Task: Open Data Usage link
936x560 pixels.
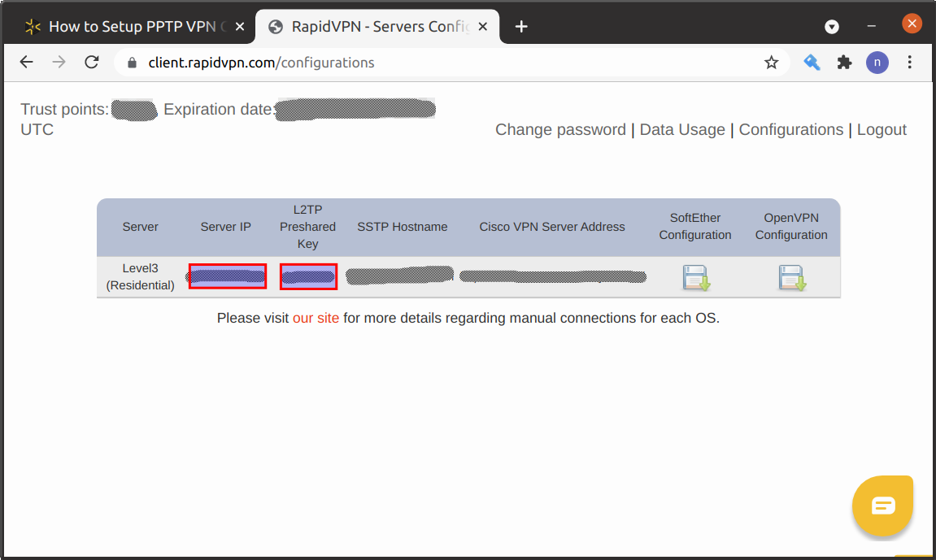Action: 682,129
